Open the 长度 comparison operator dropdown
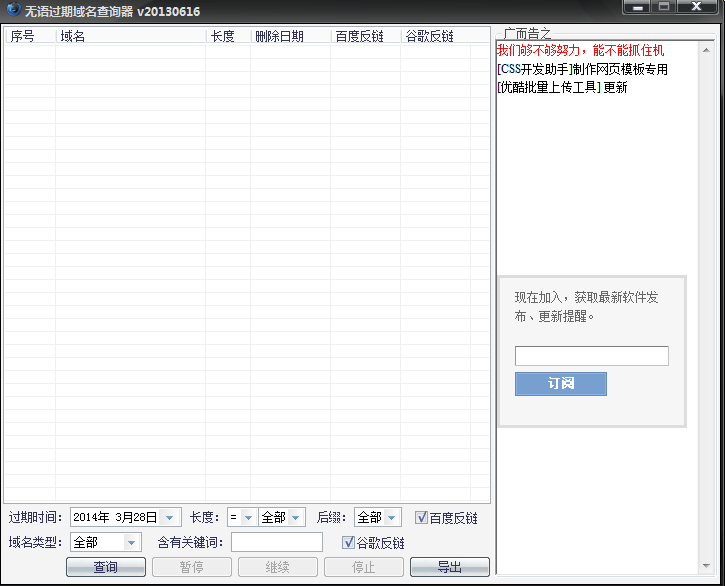 (x=248, y=518)
